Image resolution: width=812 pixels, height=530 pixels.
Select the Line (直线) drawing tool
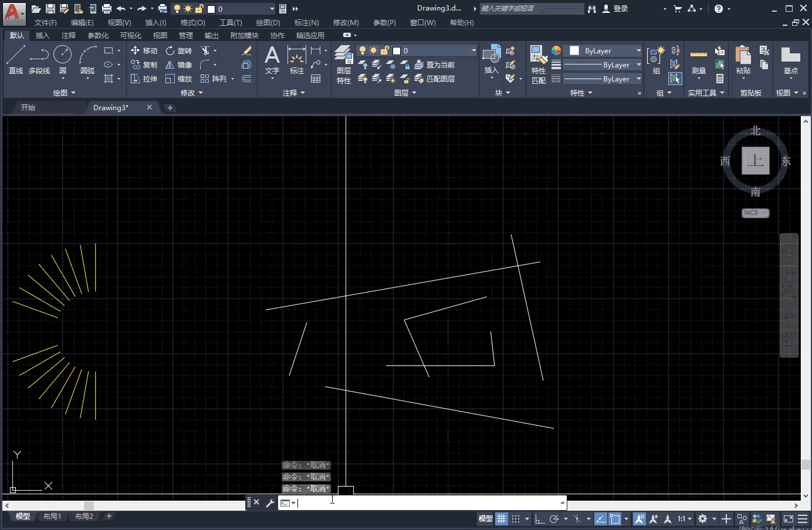click(16, 60)
